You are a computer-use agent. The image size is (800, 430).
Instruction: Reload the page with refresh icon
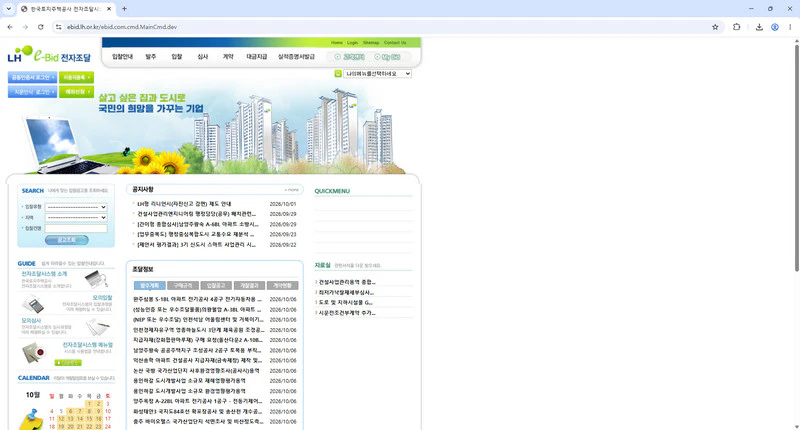coord(40,27)
